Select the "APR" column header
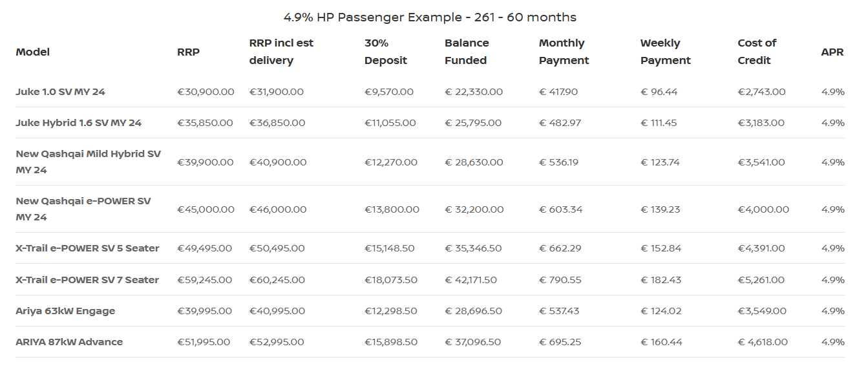Image resolution: width=868 pixels, height=373 pixels. 832,52
